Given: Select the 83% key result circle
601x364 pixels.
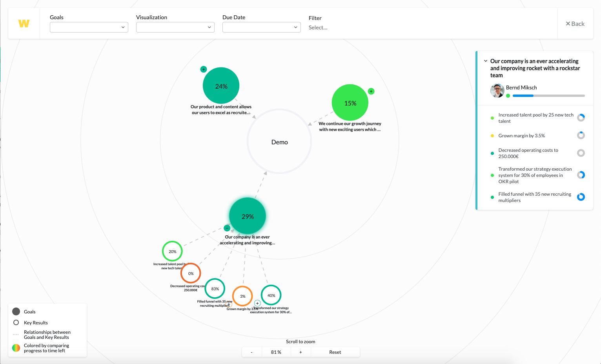Looking at the screenshot, I should tap(215, 289).
